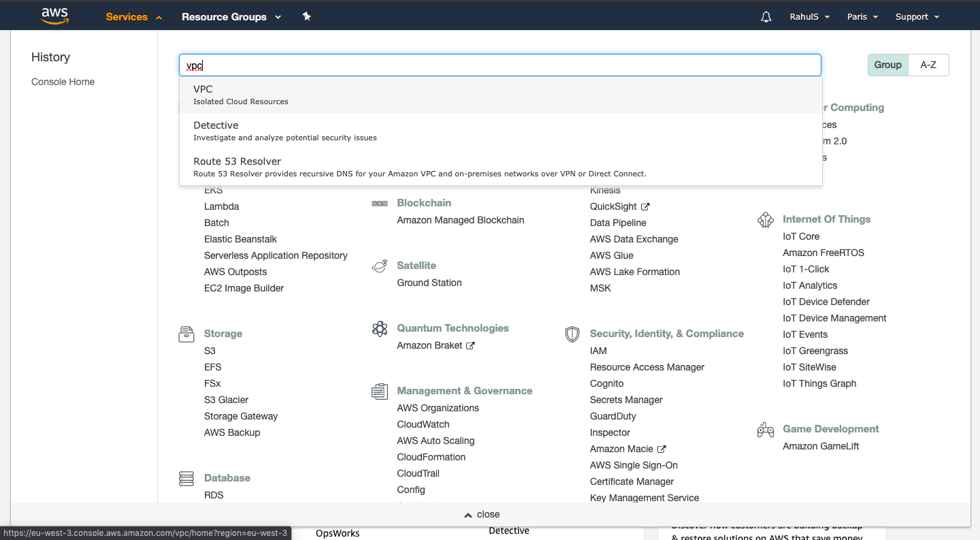Click the Security, Identity, & Compliance shield icon
Image resolution: width=980 pixels, height=540 pixels.
572,334
